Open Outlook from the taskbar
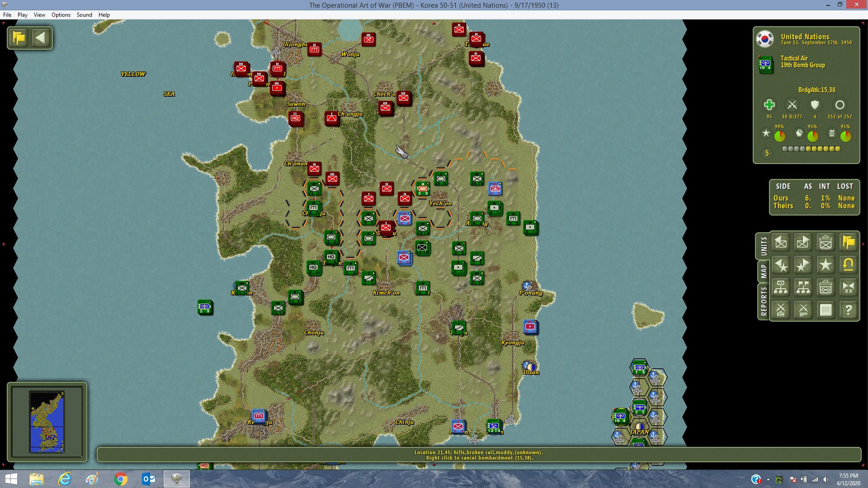The width and height of the screenshot is (868, 488). pyautogui.click(x=149, y=479)
